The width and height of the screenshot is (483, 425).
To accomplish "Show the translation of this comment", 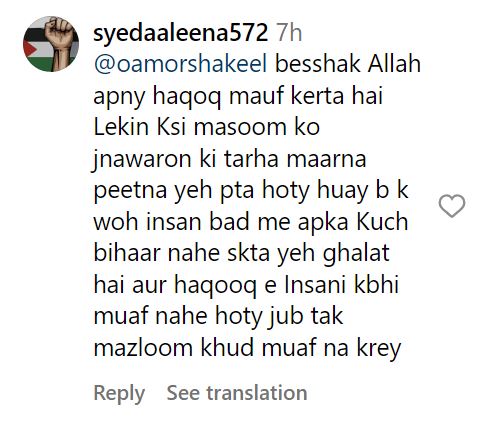I will coord(237,392).
